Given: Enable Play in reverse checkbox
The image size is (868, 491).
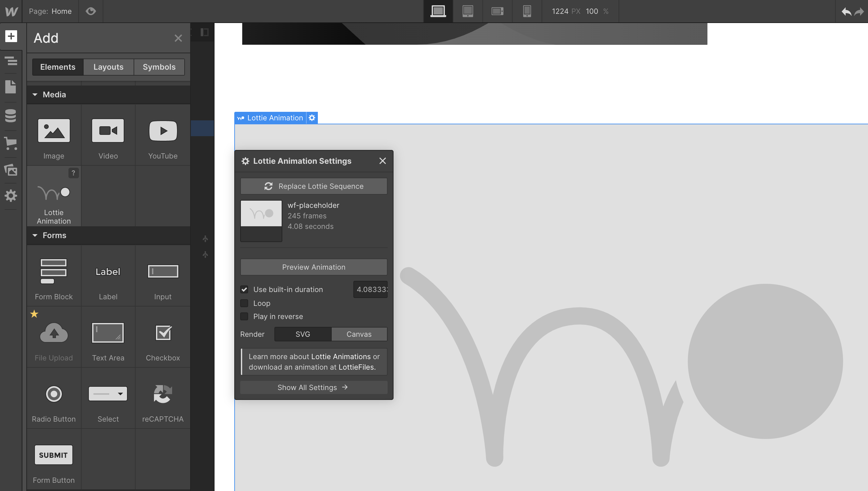Looking at the screenshot, I should pyautogui.click(x=244, y=316).
